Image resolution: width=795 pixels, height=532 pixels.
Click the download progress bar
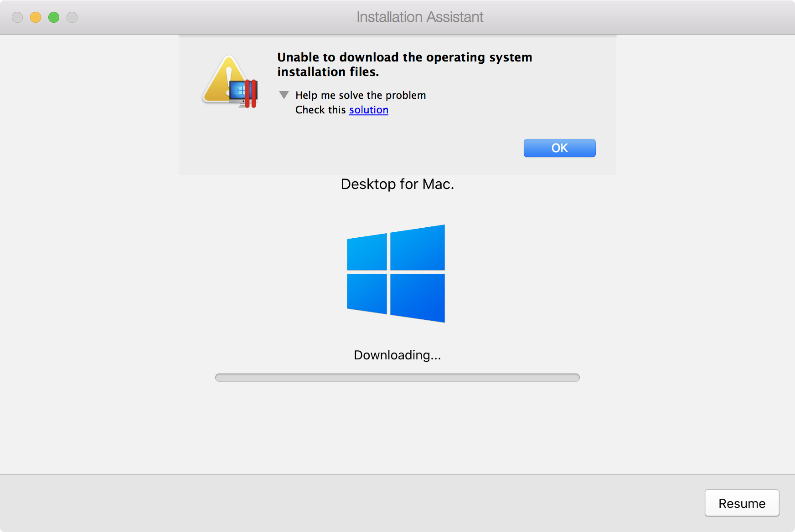pyautogui.click(x=397, y=378)
